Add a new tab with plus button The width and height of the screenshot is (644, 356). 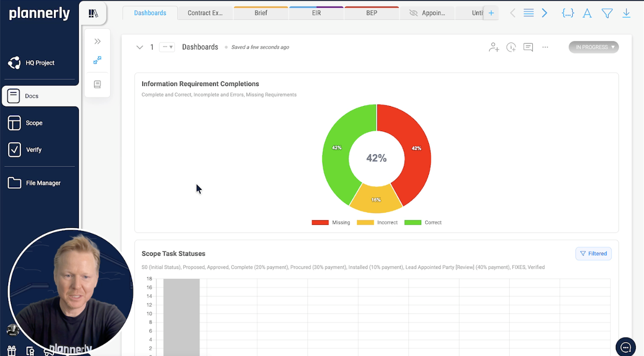coord(491,13)
